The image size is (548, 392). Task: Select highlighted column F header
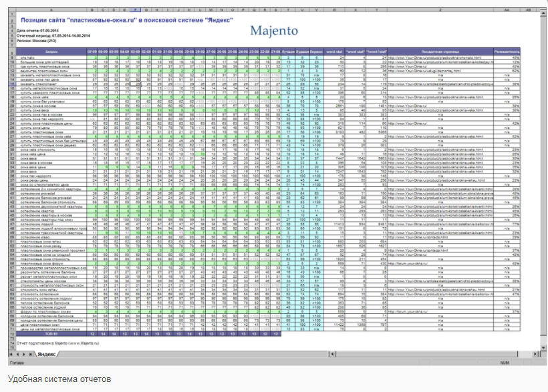click(136, 11)
